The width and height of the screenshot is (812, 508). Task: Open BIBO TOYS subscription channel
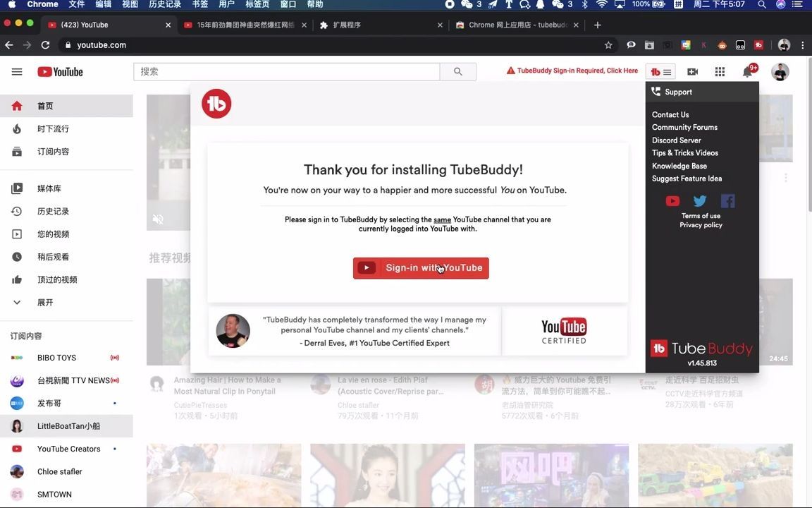click(x=66, y=358)
